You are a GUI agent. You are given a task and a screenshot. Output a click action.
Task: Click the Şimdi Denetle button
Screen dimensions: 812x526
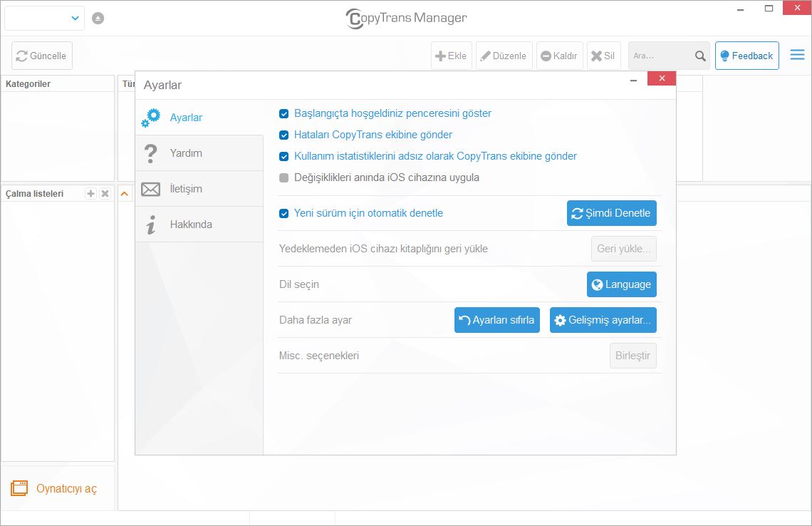pos(612,213)
